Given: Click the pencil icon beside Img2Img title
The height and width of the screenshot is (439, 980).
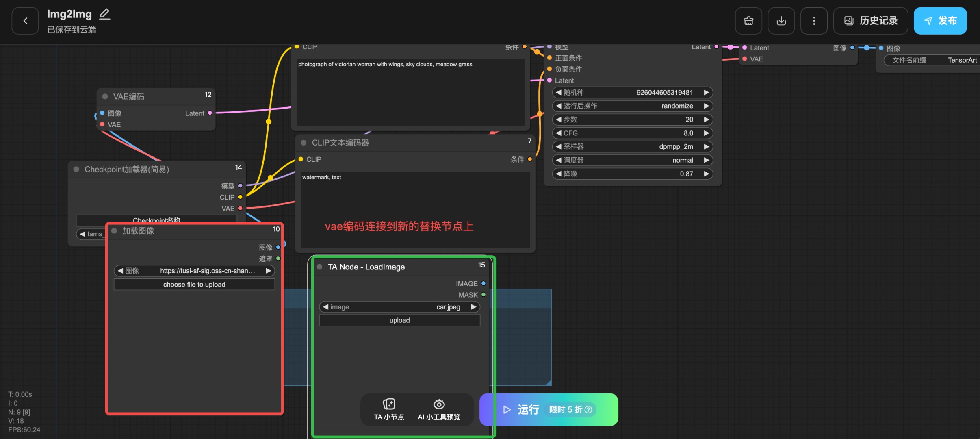Looking at the screenshot, I should click(105, 14).
